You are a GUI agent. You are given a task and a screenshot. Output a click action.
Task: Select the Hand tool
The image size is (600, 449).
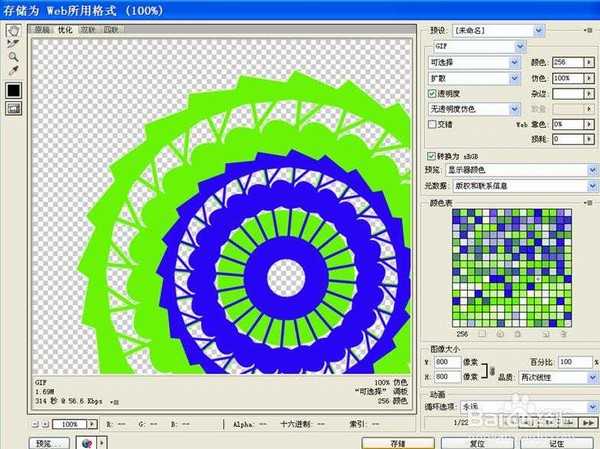[x=14, y=30]
